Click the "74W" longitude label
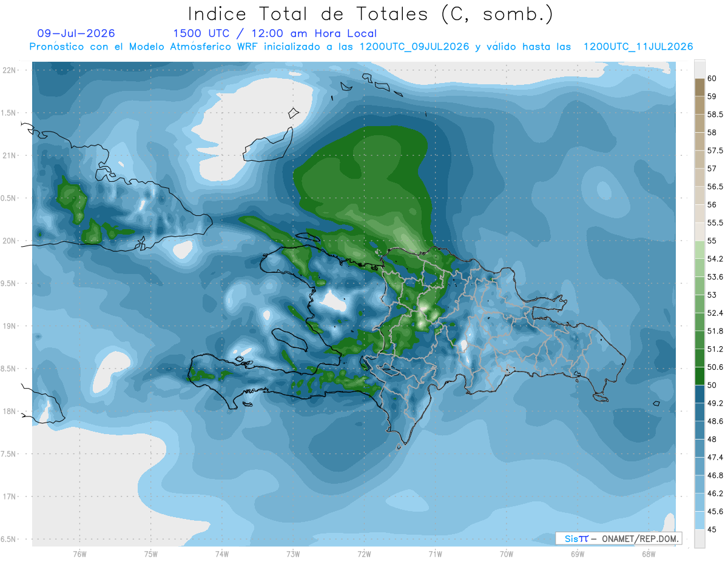 (x=222, y=554)
